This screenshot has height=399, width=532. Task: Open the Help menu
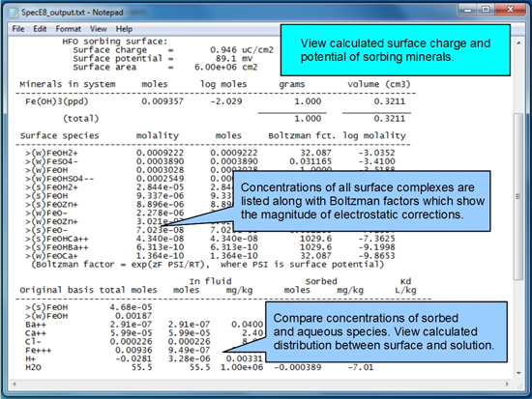(124, 29)
